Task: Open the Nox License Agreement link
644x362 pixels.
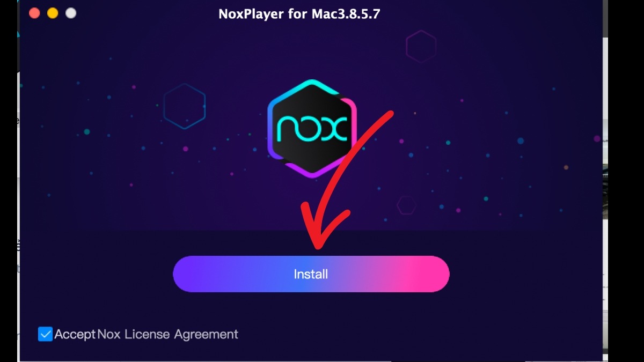Action: pos(167,334)
